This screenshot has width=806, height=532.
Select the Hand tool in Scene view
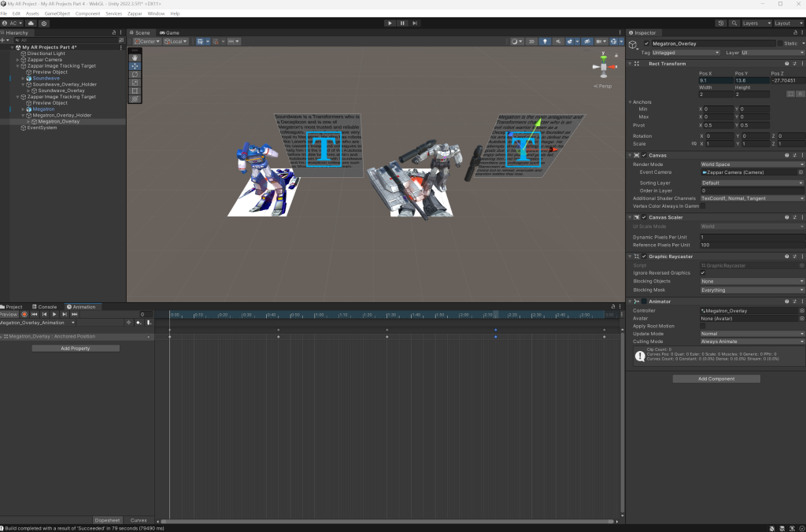(x=135, y=57)
